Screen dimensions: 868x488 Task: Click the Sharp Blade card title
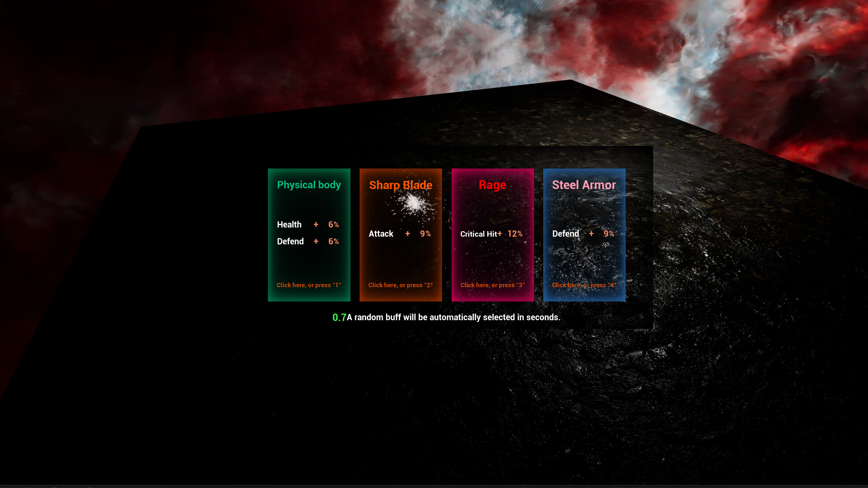pos(401,185)
